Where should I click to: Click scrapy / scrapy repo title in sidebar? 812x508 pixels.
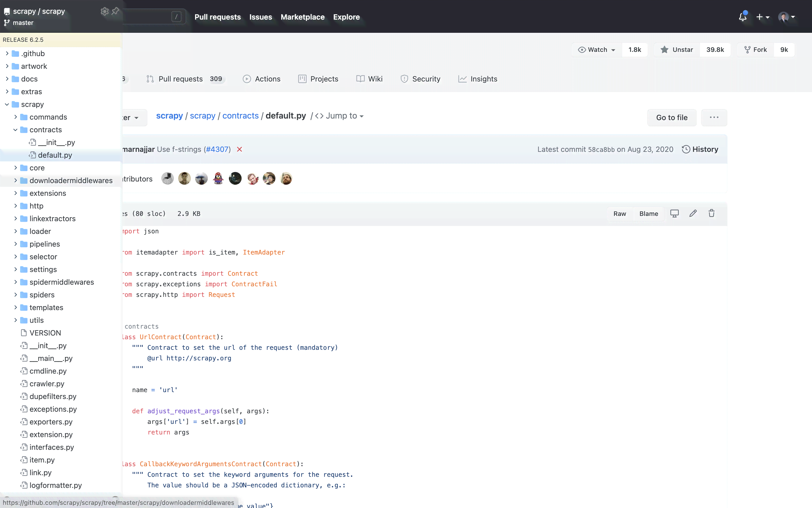(x=39, y=11)
